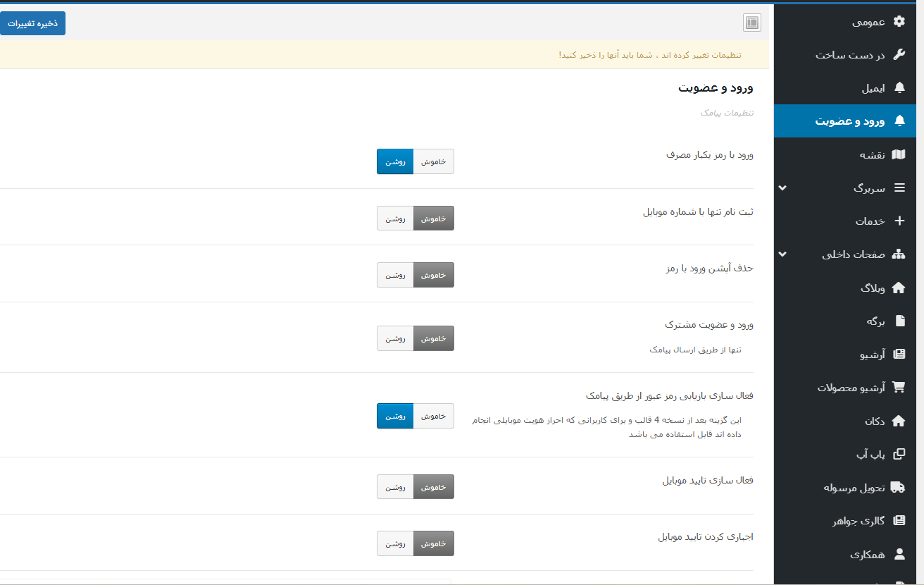Click the ذخیره تغییرات save button
Screen dimensions: 924x585
coord(32,23)
